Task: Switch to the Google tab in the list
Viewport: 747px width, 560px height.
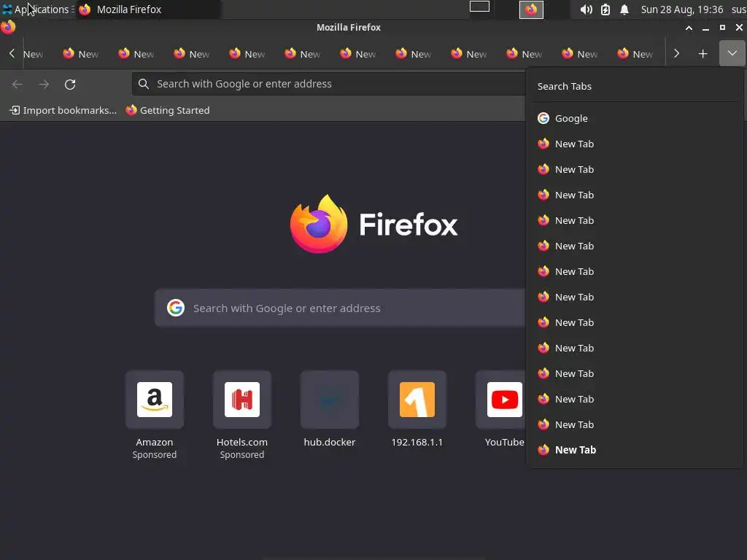Action: 635,118
